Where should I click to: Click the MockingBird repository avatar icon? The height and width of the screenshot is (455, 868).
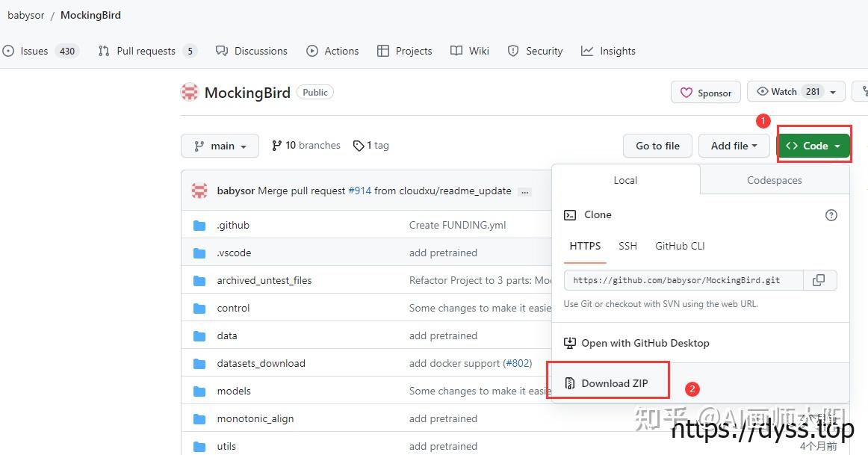click(x=190, y=93)
